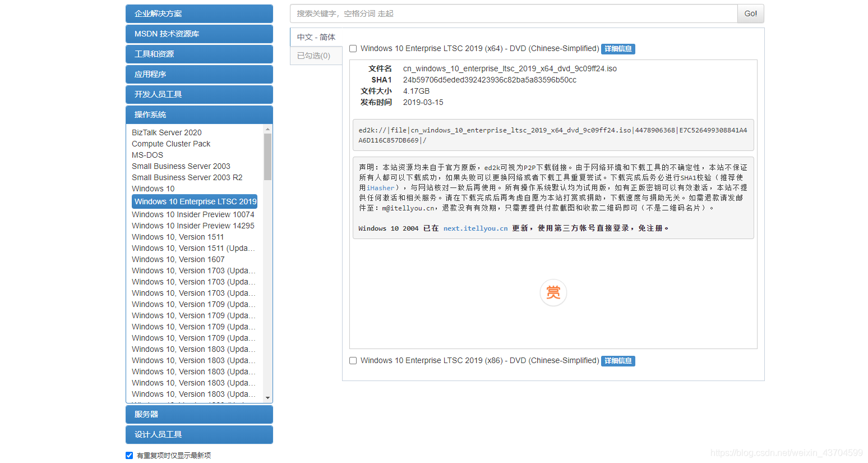This screenshot has height=463, width=868.
Task: Expand the 开发人员工具 section
Action: click(x=199, y=94)
